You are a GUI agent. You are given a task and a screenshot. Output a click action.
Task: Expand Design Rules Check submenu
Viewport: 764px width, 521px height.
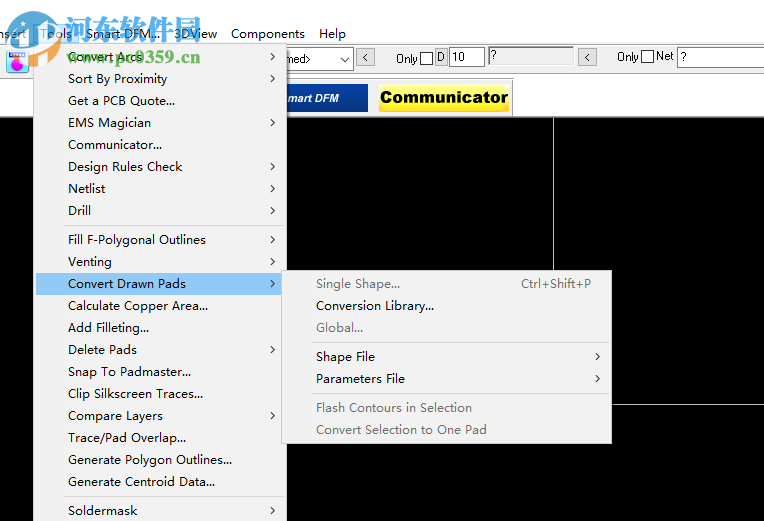click(160, 167)
